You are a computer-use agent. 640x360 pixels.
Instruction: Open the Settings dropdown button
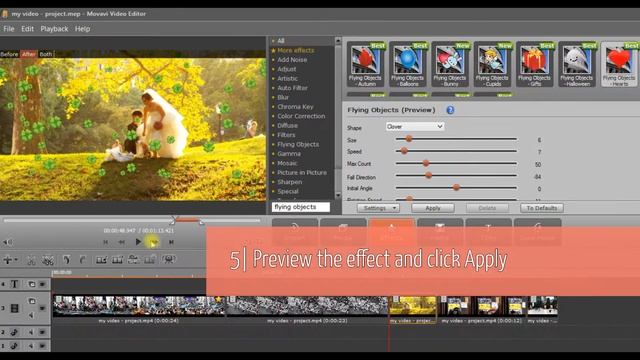[378, 208]
